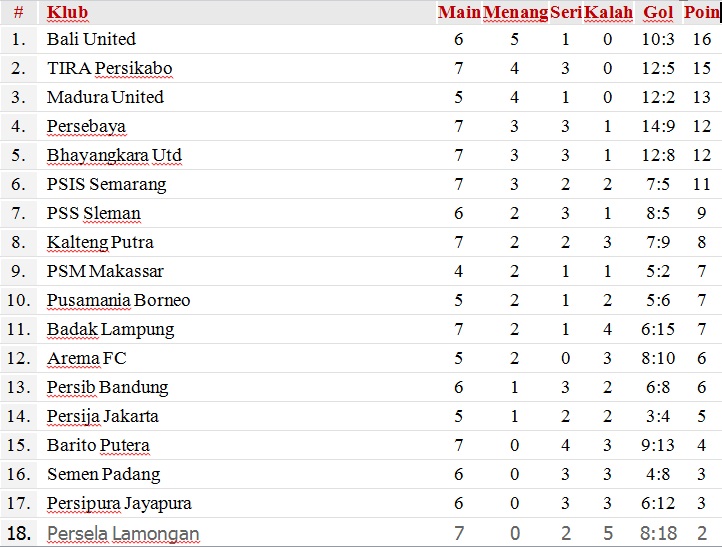Click the Kalah column header
Screen dimensions: 722x547
pyautogui.click(x=608, y=13)
